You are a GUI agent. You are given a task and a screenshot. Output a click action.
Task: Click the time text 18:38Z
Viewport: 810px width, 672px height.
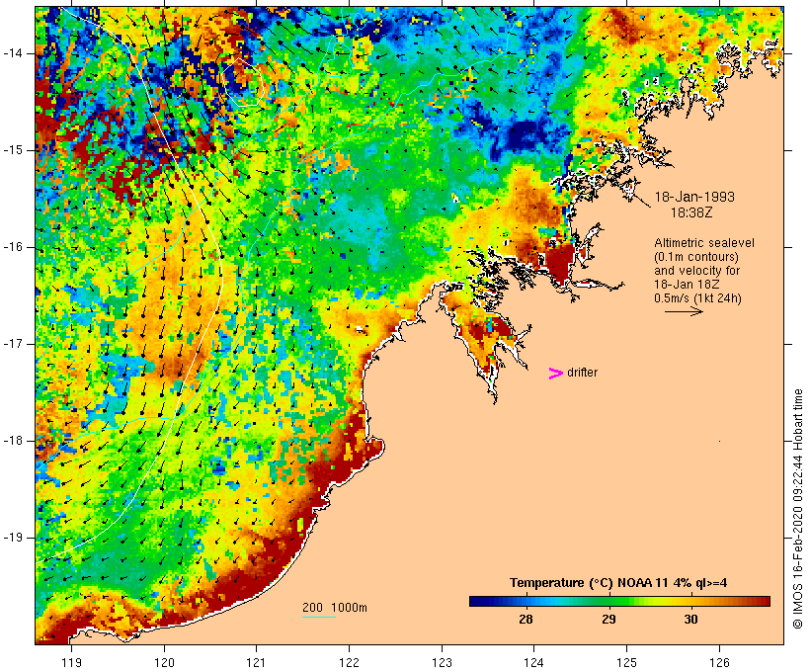(691, 212)
